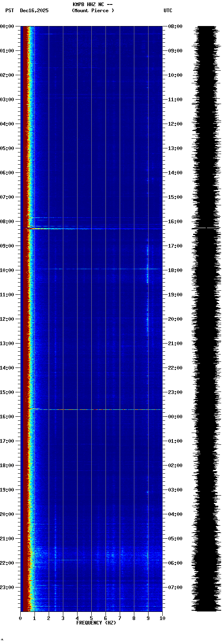Select the 07:00 label on the PST axis

coord(7,197)
